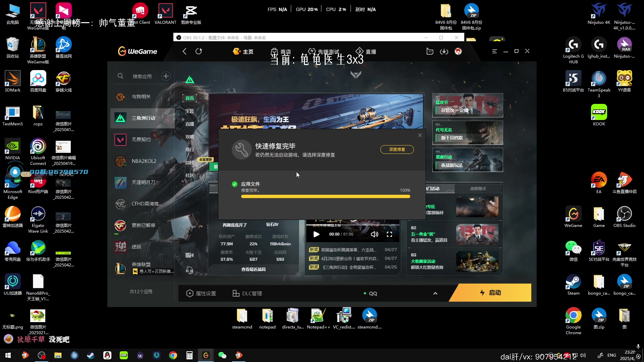This screenshot has height=362, width=644.
Task: Select 攻略 in game side menu
Action: coord(190,137)
